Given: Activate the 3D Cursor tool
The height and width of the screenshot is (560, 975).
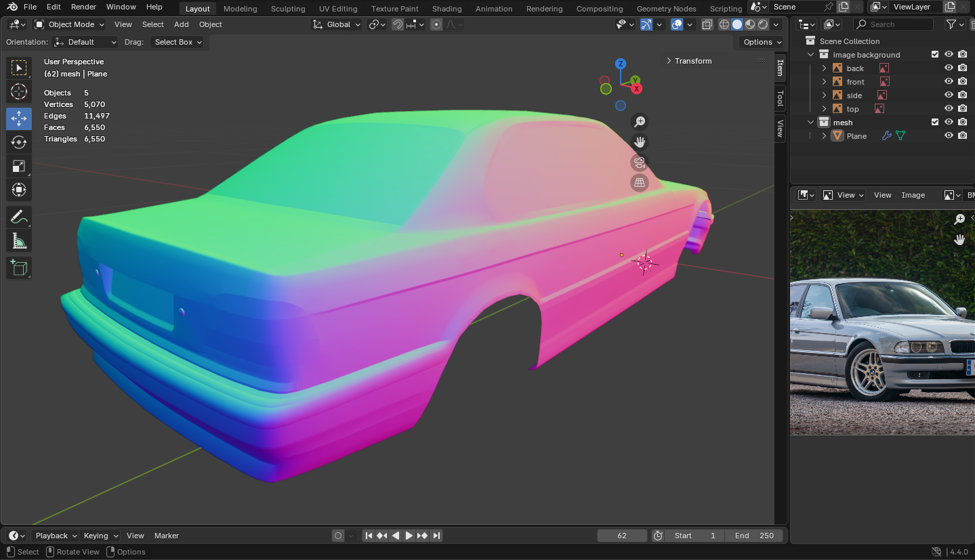Looking at the screenshot, I should coord(19,91).
